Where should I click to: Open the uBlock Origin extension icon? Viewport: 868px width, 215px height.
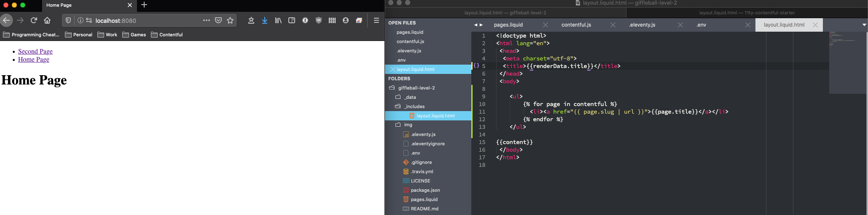[x=319, y=20]
